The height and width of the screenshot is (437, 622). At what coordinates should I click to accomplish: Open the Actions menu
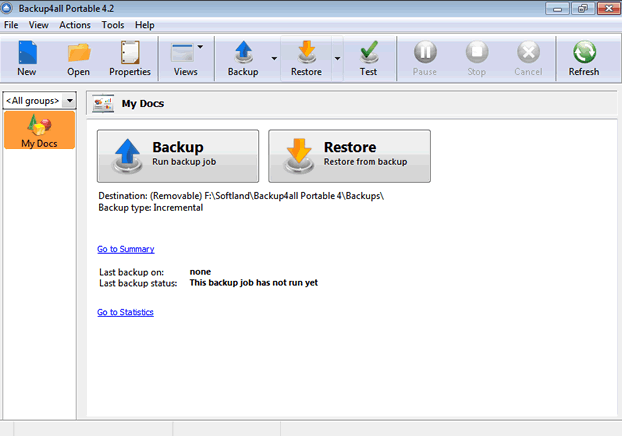tap(75, 25)
